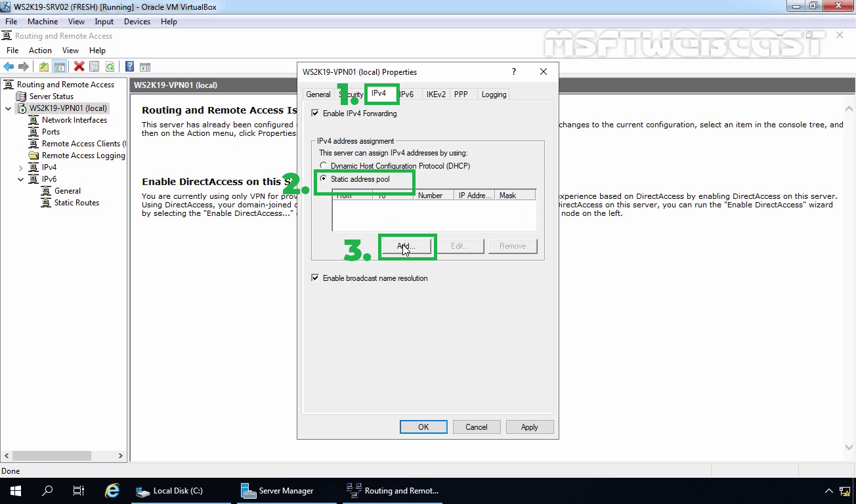Select Static Routes under IPv6
This screenshot has width=856, height=504.
77,203
